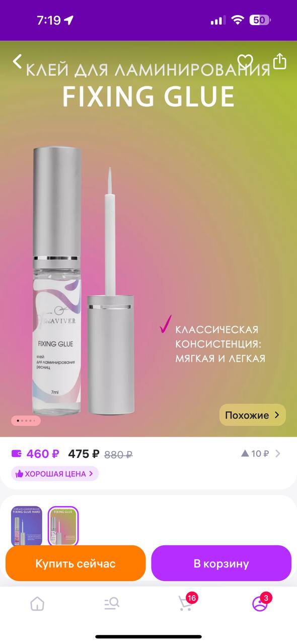The width and height of the screenshot is (297, 644).
Task: Tap the thumbs-up icon in ХОРОШАЯ ЦЕНА
Action: (20, 473)
